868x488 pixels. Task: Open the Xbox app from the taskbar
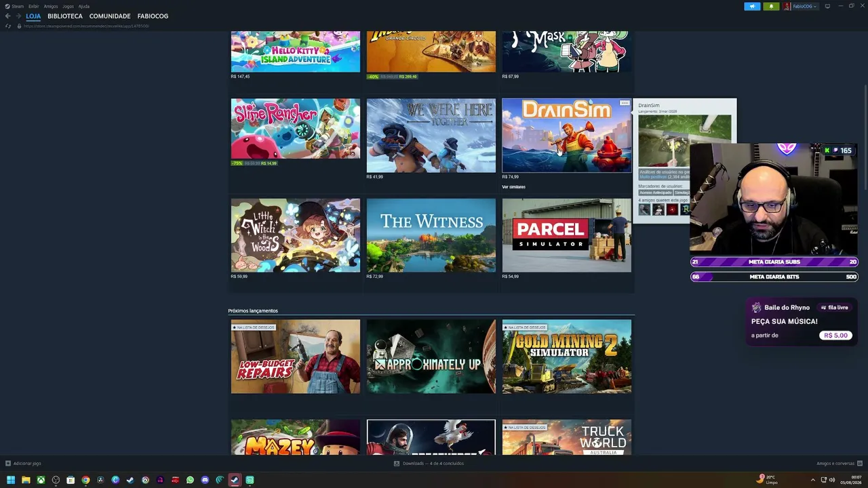(41, 480)
